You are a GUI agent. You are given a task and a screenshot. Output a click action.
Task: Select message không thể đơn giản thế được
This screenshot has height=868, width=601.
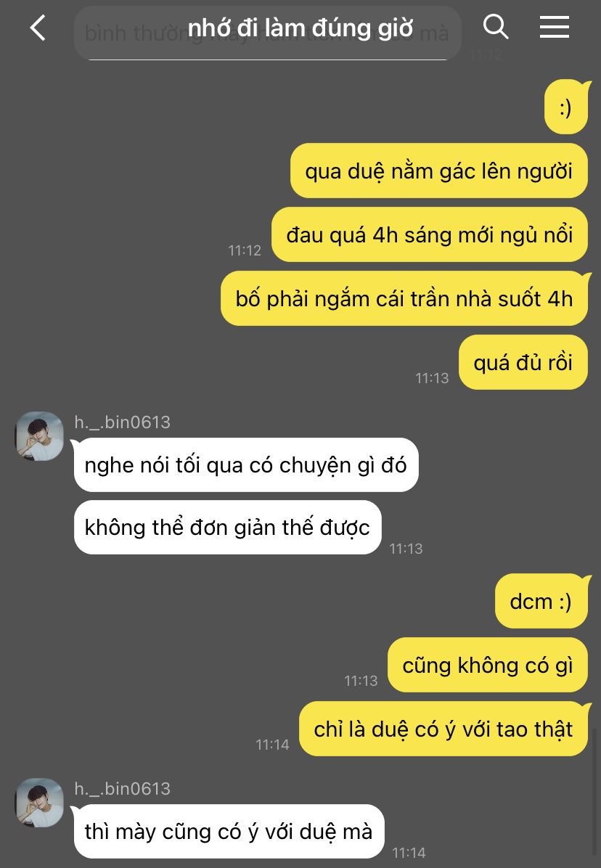(x=227, y=528)
